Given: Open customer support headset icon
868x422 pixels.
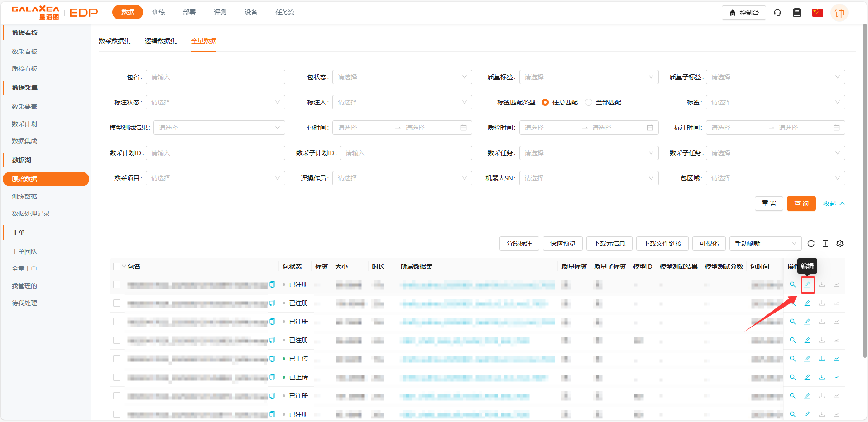Looking at the screenshot, I should point(777,13).
